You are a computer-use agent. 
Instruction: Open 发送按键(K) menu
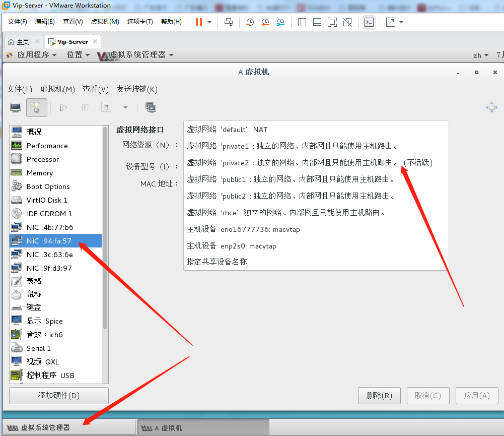coord(137,89)
